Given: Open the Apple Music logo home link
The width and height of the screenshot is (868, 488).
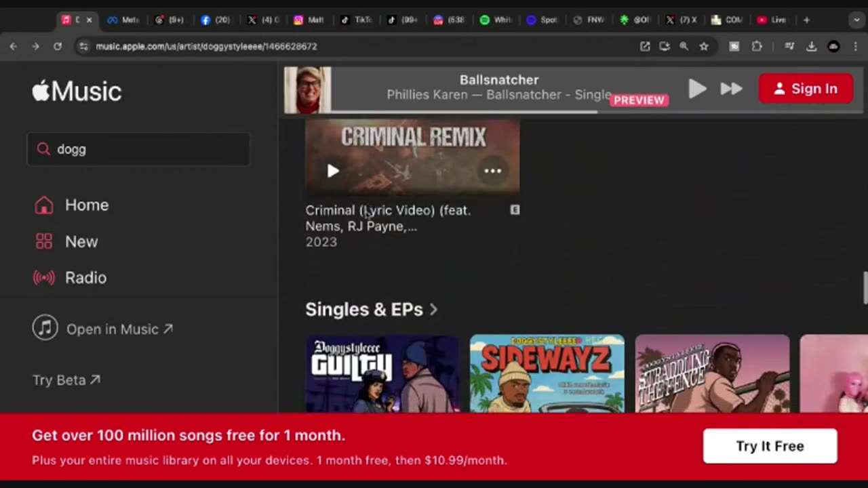Looking at the screenshot, I should pos(77,91).
